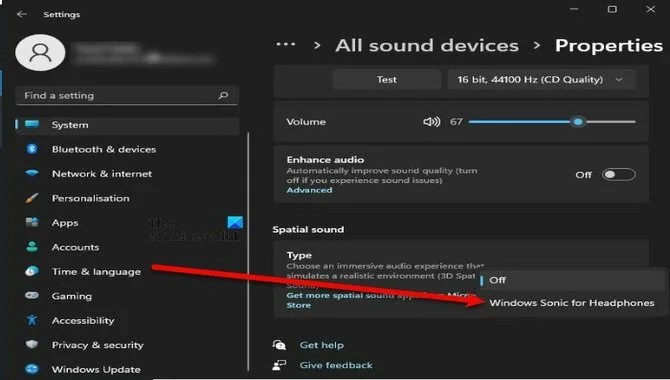670x380 pixels.
Task: Click the Get help chat icon
Action: coord(279,345)
